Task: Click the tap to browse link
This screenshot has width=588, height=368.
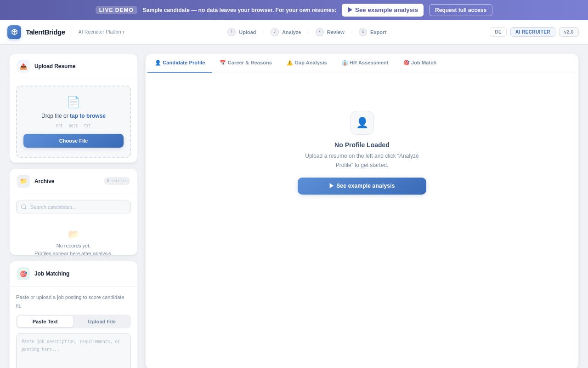Action: coord(88,116)
